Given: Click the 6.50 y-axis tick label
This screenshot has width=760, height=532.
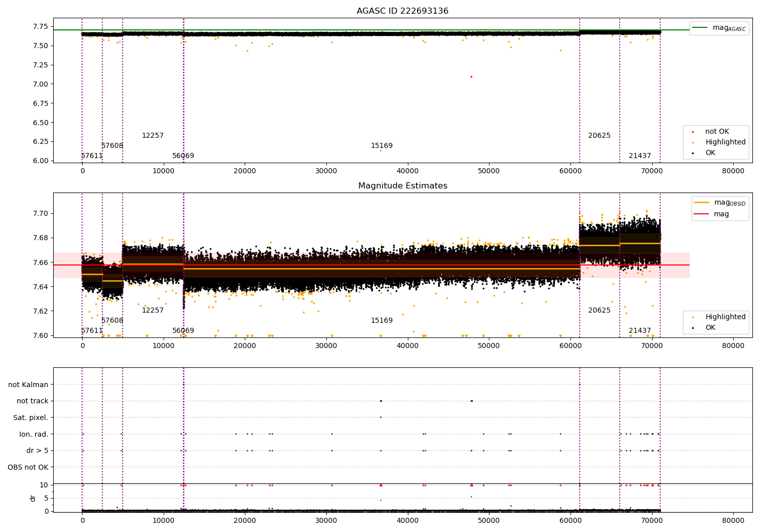Looking at the screenshot, I should point(40,123).
